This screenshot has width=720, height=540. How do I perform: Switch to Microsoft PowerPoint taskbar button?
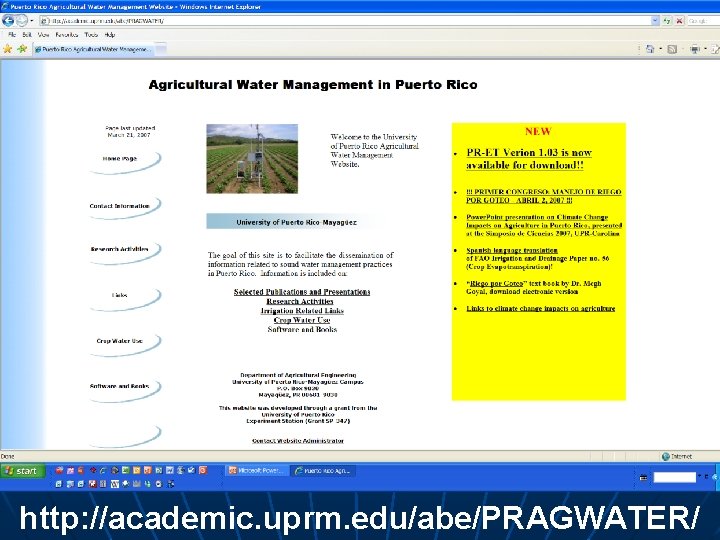257,470
